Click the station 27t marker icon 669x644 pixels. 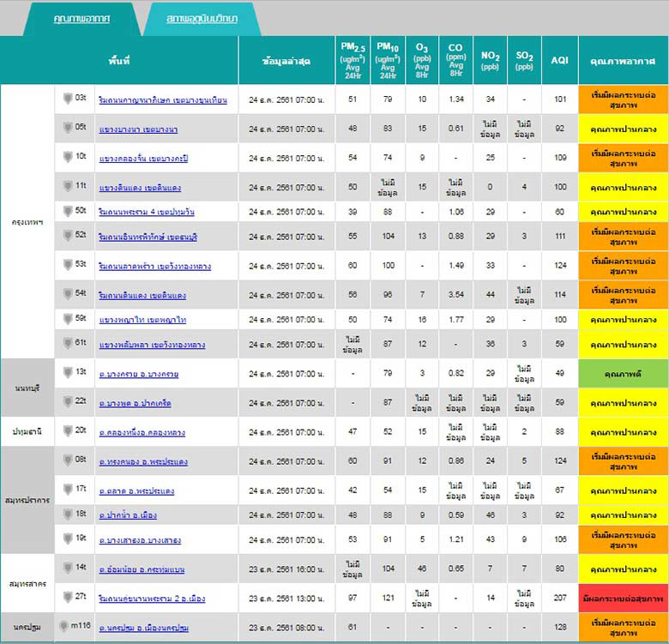click(69, 597)
